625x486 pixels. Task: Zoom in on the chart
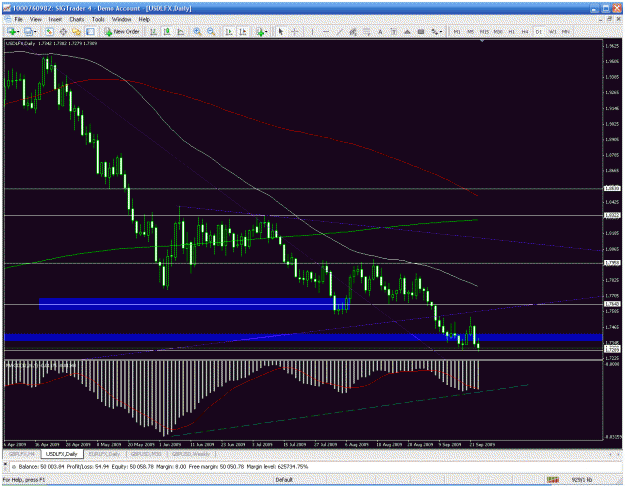[x=197, y=31]
